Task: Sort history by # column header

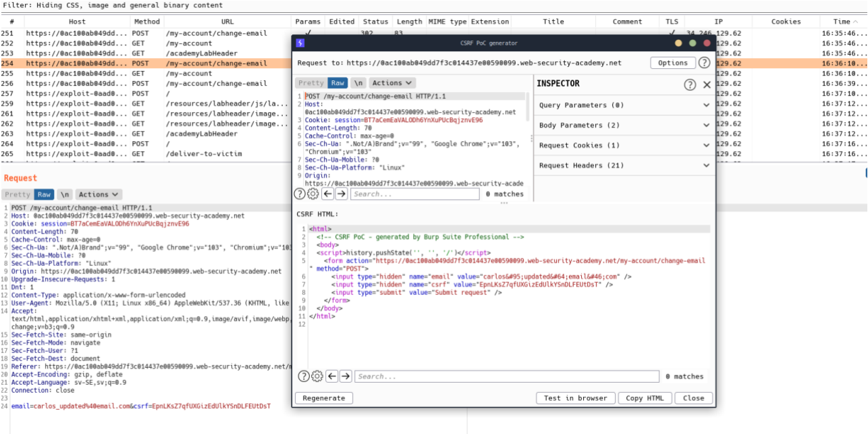Action: click(x=11, y=22)
